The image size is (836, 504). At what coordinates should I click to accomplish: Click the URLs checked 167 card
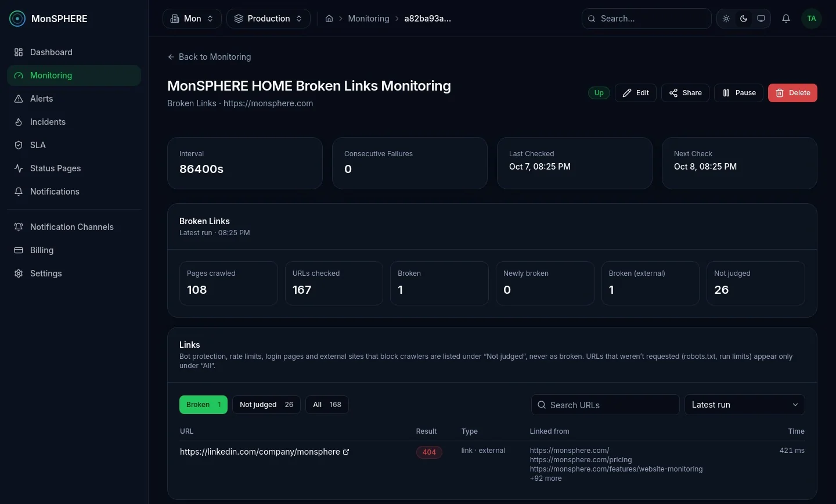point(334,283)
